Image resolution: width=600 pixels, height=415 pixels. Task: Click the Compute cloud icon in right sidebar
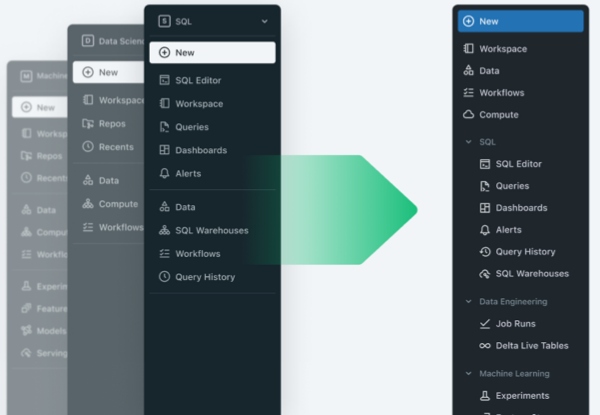pos(469,115)
